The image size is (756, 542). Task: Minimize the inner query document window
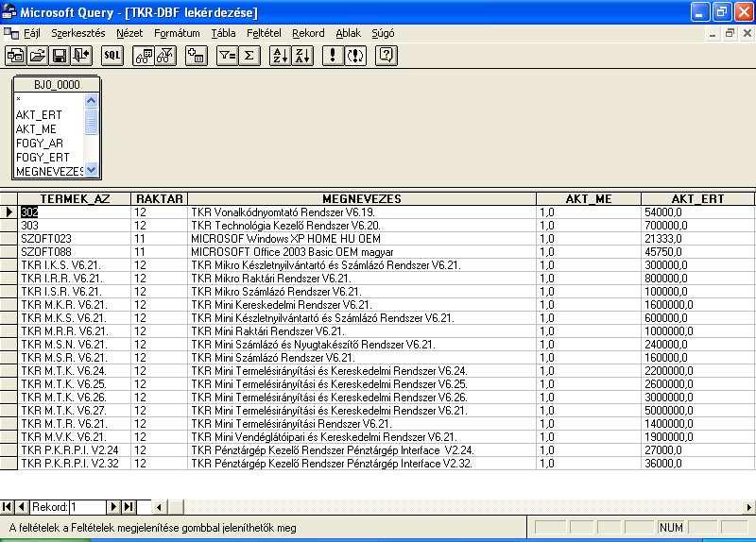(x=713, y=33)
